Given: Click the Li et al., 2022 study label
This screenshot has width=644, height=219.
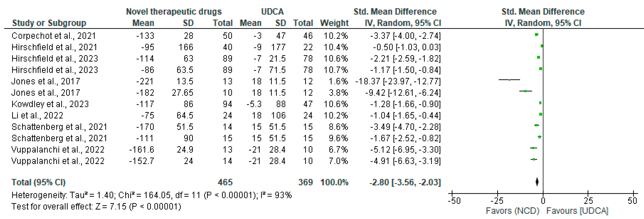Looking at the screenshot, I should pyautogui.click(x=37, y=116).
